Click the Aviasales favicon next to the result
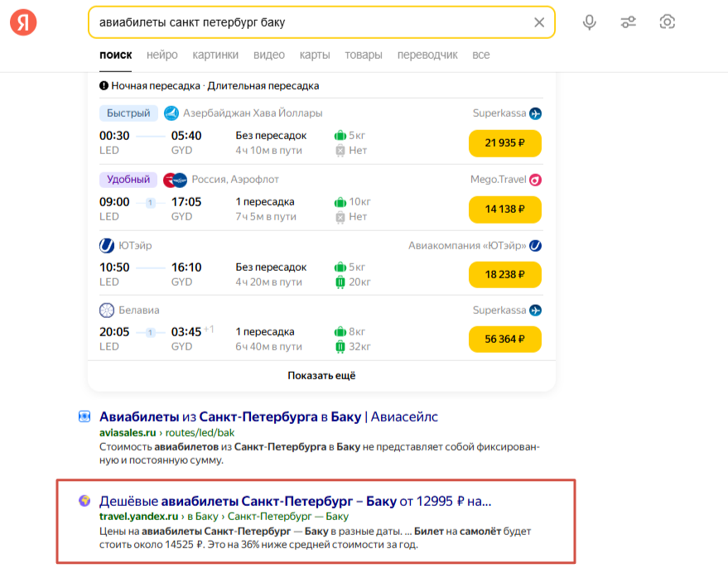 (84, 417)
